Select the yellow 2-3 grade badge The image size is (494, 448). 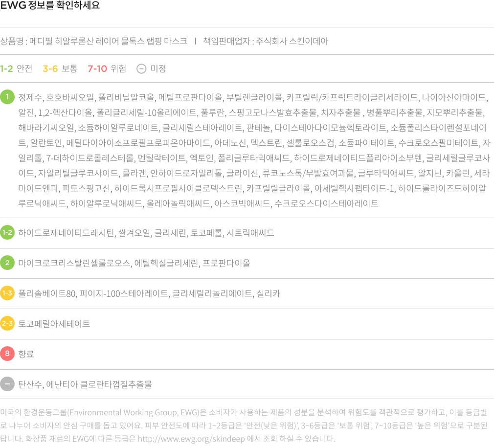pos(7,324)
